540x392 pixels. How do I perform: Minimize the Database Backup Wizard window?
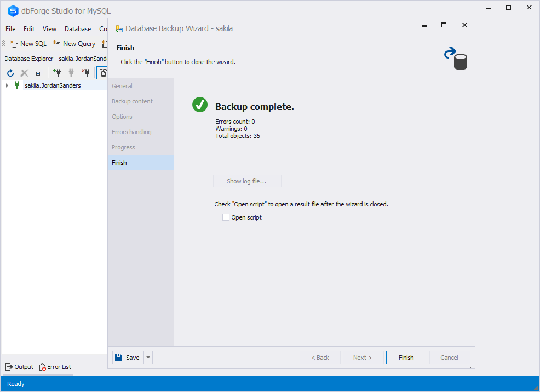coord(424,25)
